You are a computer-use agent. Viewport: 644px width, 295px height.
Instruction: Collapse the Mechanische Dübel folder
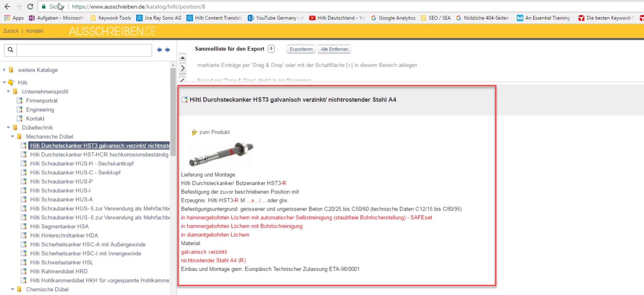12,136
